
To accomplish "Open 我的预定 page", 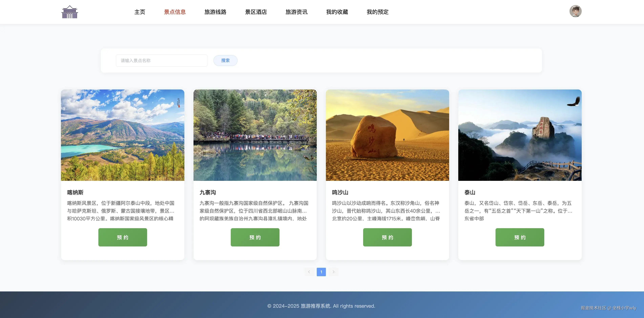I will tap(377, 12).
